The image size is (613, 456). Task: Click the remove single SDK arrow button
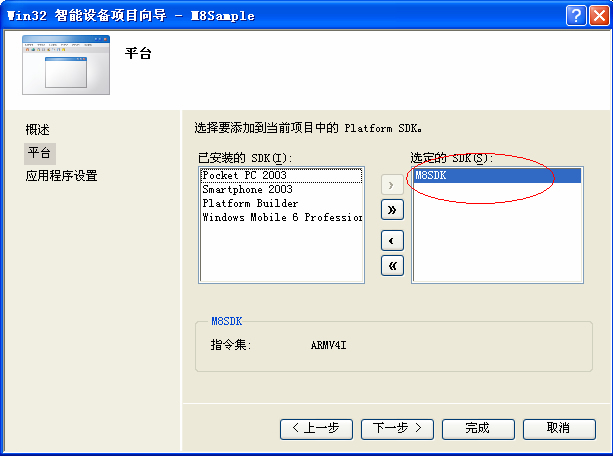point(392,241)
